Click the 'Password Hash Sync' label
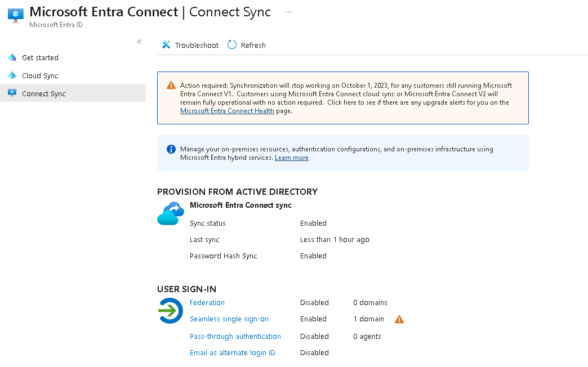This screenshot has height=367, width=588. coord(224,256)
